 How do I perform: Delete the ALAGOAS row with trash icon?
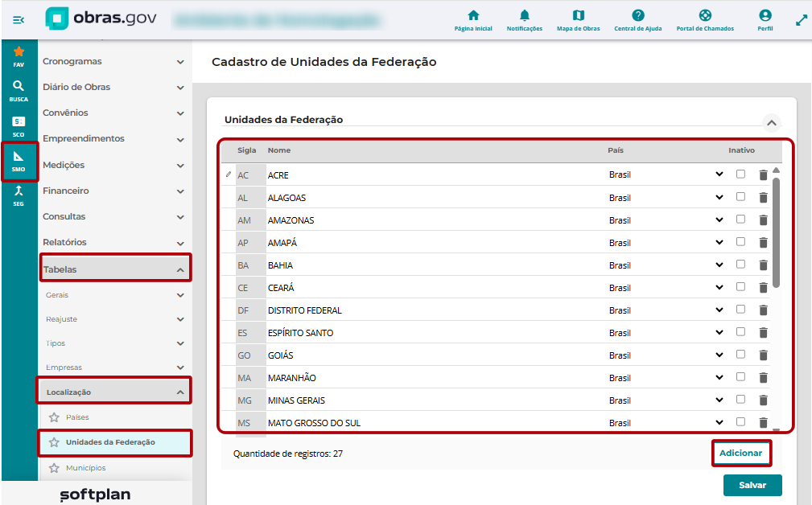763,197
